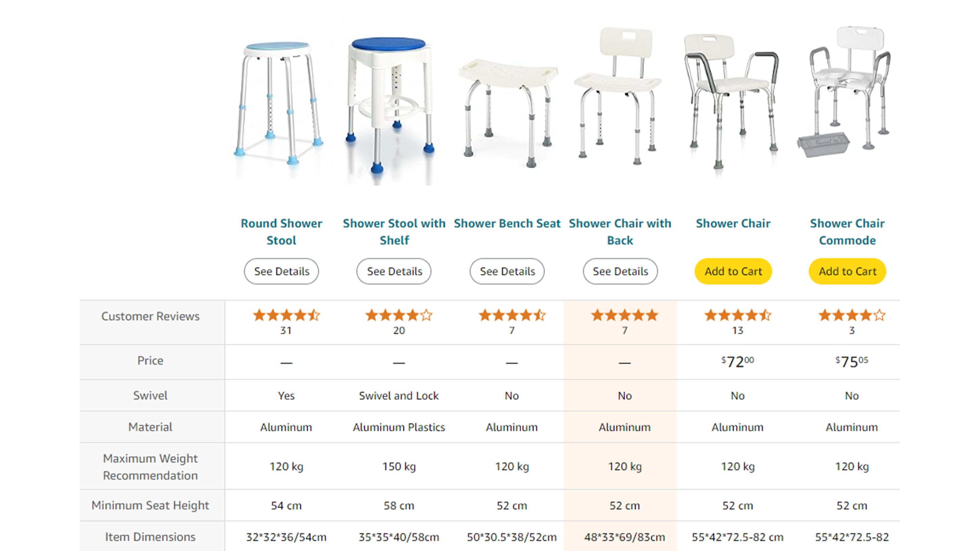View details of Shower Stool with Shelf
980x551 pixels.
(x=394, y=272)
